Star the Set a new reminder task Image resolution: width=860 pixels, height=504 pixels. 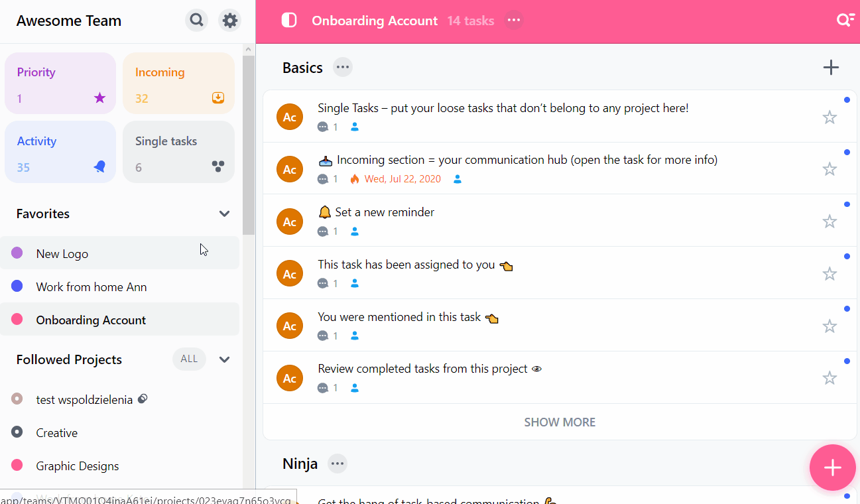click(x=829, y=221)
